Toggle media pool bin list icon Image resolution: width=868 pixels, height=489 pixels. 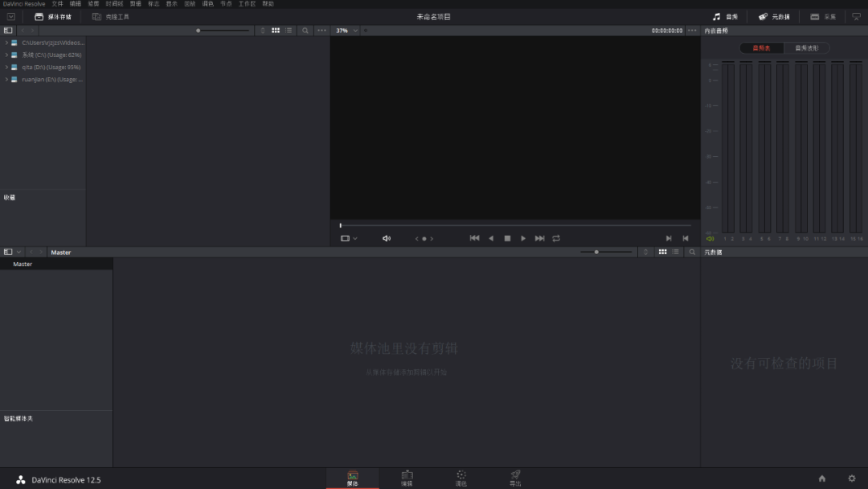(8, 252)
